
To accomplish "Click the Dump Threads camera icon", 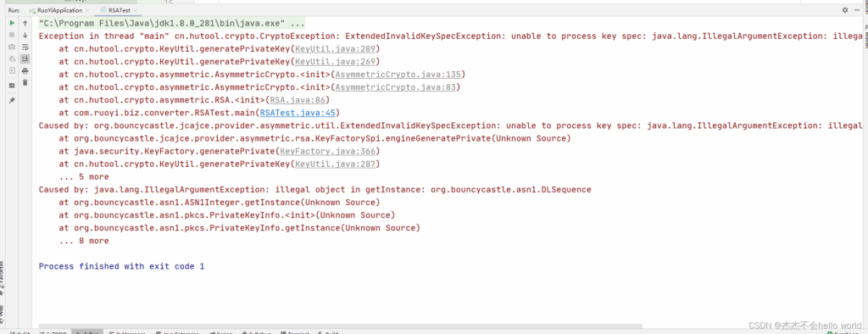I will coord(12,47).
